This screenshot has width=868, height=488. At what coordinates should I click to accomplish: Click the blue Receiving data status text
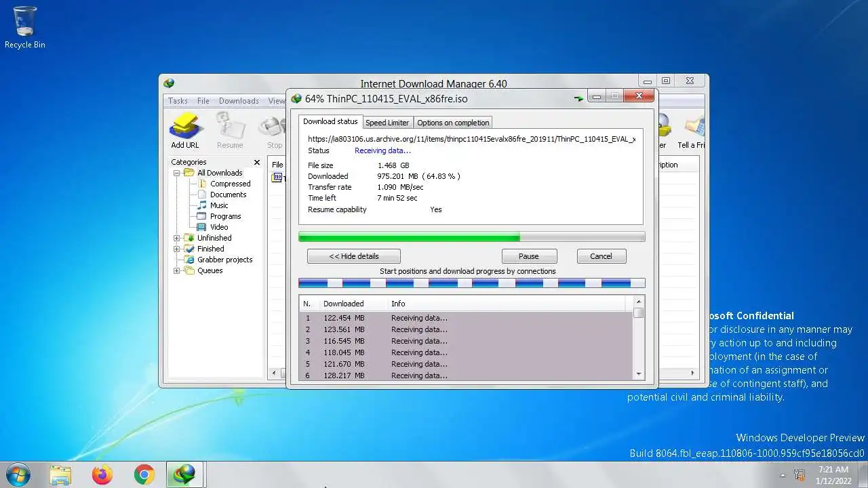382,150
